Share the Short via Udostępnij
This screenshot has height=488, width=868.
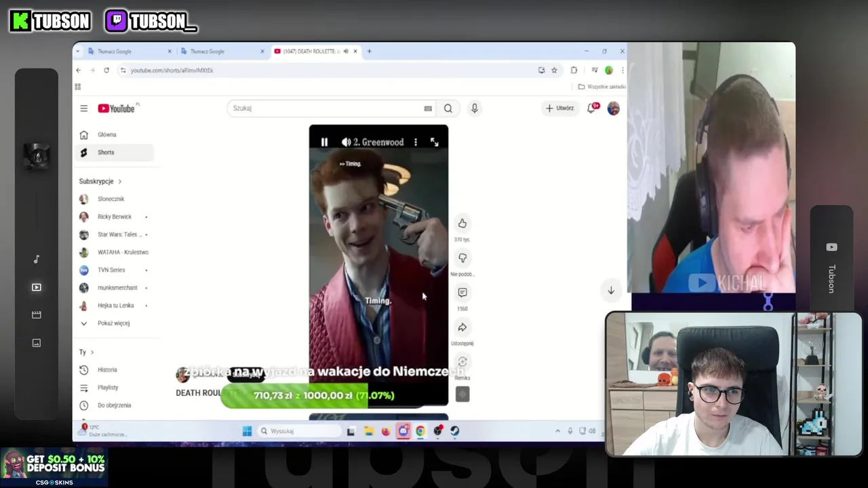(462, 328)
